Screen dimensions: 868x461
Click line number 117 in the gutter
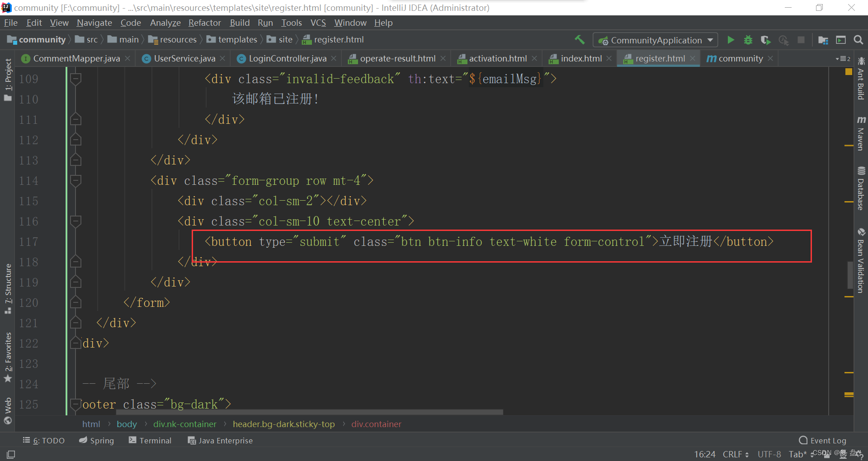tap(28, 242)
